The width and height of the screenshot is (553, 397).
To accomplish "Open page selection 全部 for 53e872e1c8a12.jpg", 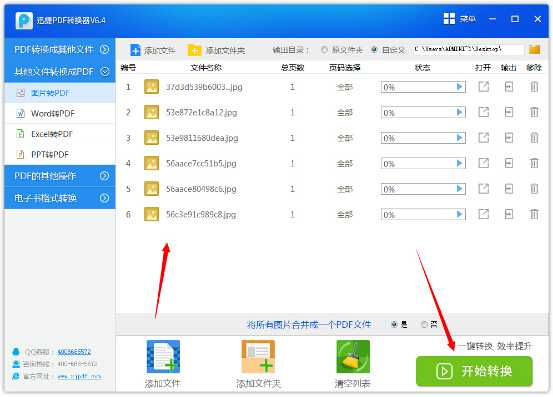I will tap(345, 112).
